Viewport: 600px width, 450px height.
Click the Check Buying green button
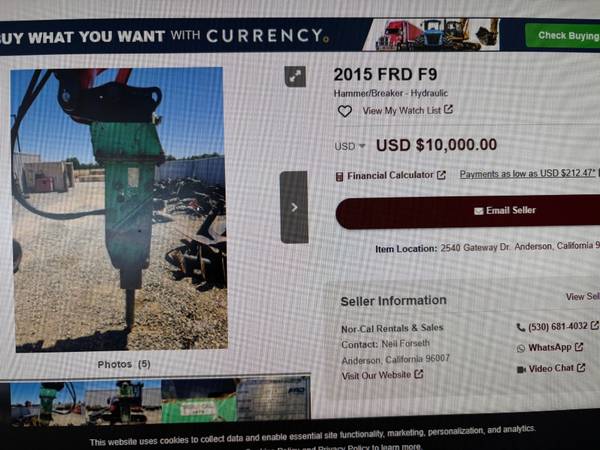(x=562, y=36)
